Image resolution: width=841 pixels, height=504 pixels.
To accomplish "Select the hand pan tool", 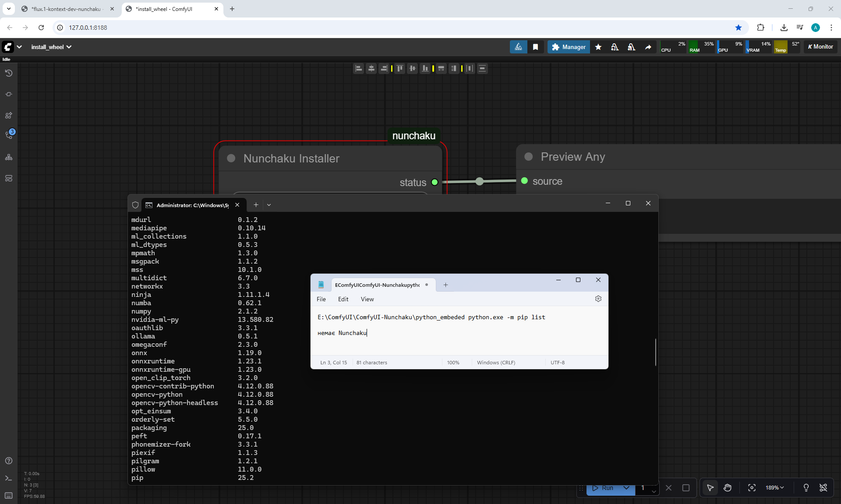I will (x=728, y=488).
